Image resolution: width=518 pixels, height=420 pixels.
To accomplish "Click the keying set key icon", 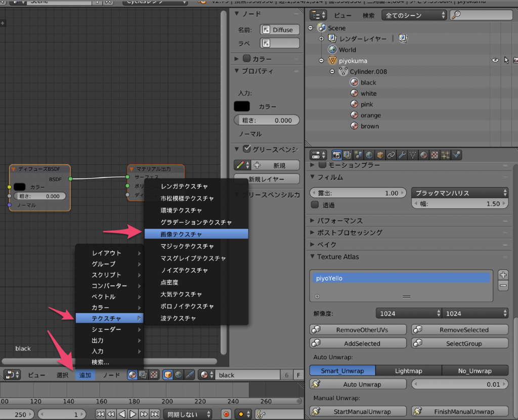I will (261, 414).
